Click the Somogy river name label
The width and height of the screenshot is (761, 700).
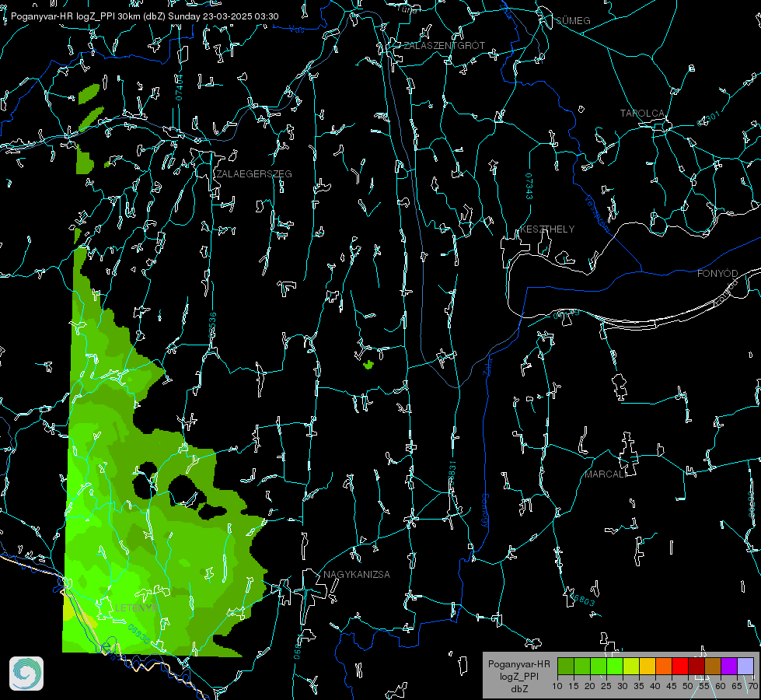click(x=485, y=511)
